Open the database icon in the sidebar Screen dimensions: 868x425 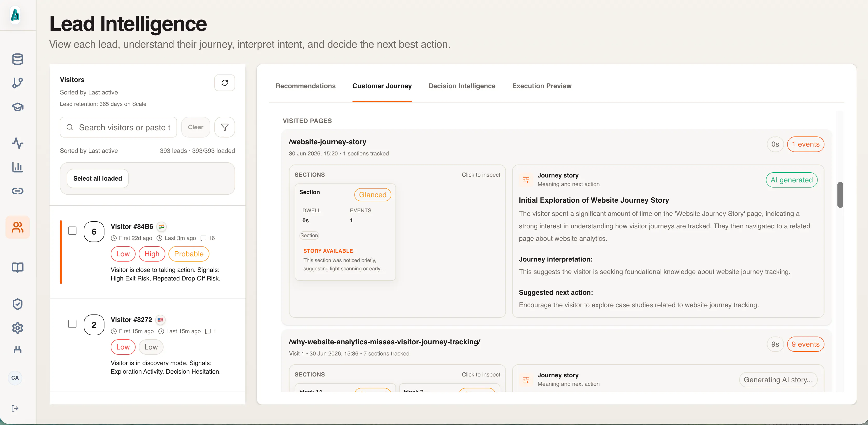coord(18,59)
